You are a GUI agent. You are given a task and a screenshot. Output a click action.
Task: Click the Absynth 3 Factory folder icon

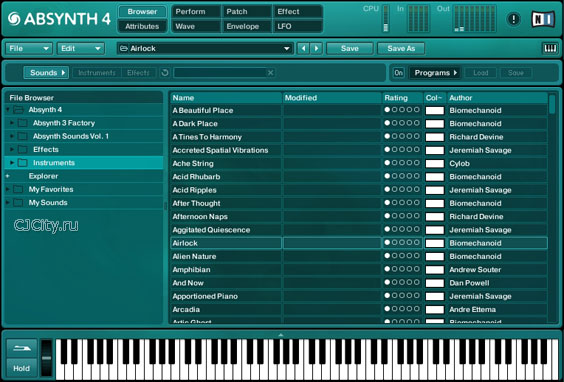pos(23,123)
